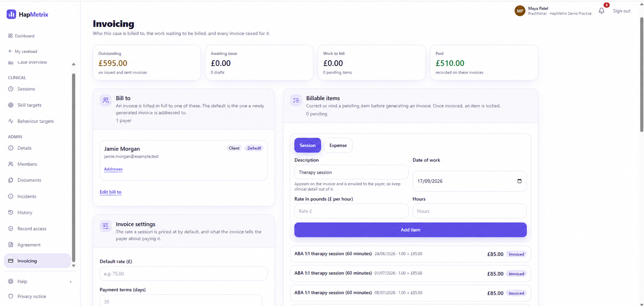Click the MP user avatar
Image resolution: width=644 pixels, height=306 pixels.
coord(520,11)
